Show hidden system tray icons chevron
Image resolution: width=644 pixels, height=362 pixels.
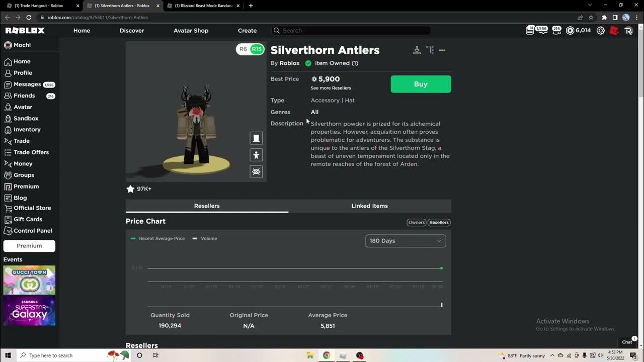[552, 355]
